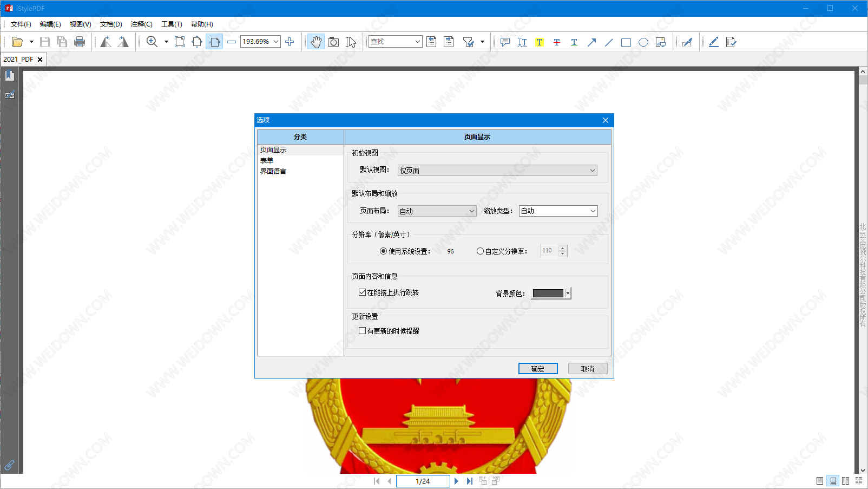868x489 pixels.
Task: Select the Zoom magnifier tool
Action: point(152,42)
